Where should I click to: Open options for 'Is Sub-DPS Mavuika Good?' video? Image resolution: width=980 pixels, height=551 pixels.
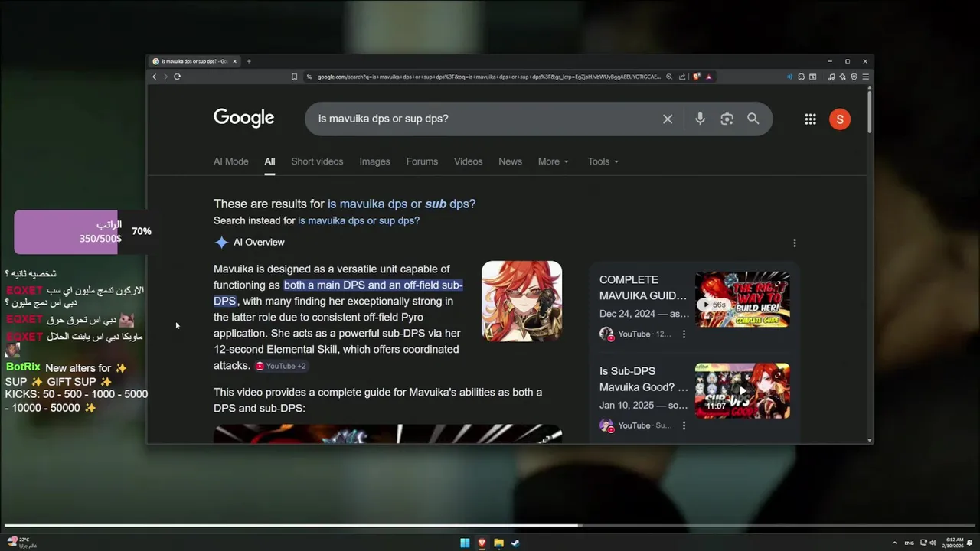point(684,425)
